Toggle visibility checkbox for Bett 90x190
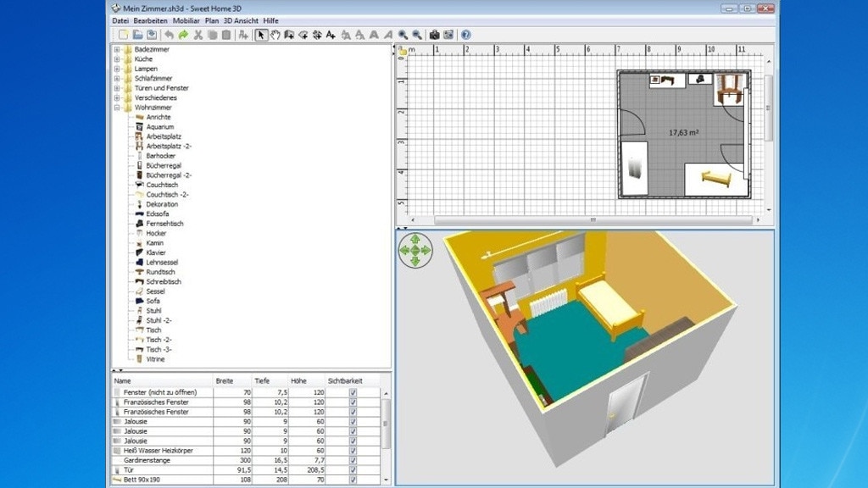 (x=353, y=480)
